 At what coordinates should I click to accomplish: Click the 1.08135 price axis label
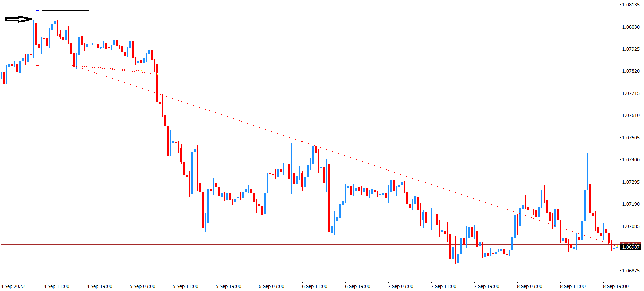pyautogui.click(x=631, y=5)
